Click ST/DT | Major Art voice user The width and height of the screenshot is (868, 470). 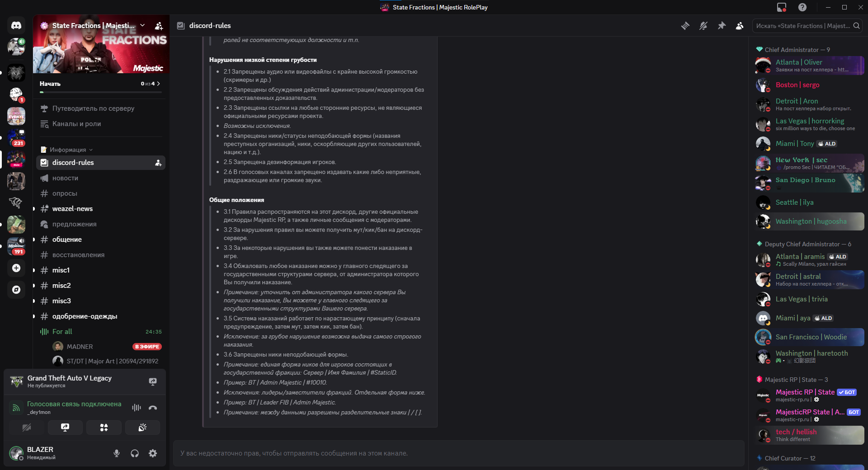pyautogui.click(x=108, y=361)
